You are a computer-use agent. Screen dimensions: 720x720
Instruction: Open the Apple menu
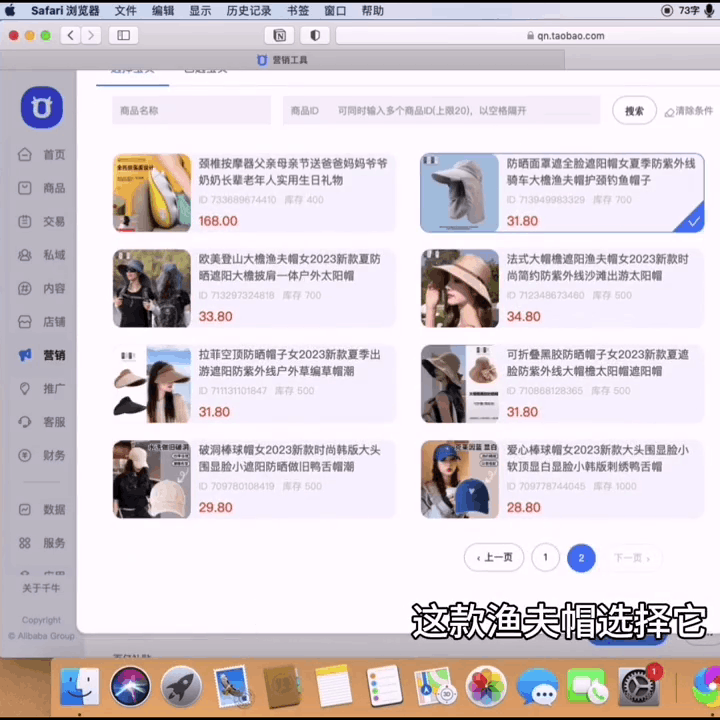[x=10, y=11]
